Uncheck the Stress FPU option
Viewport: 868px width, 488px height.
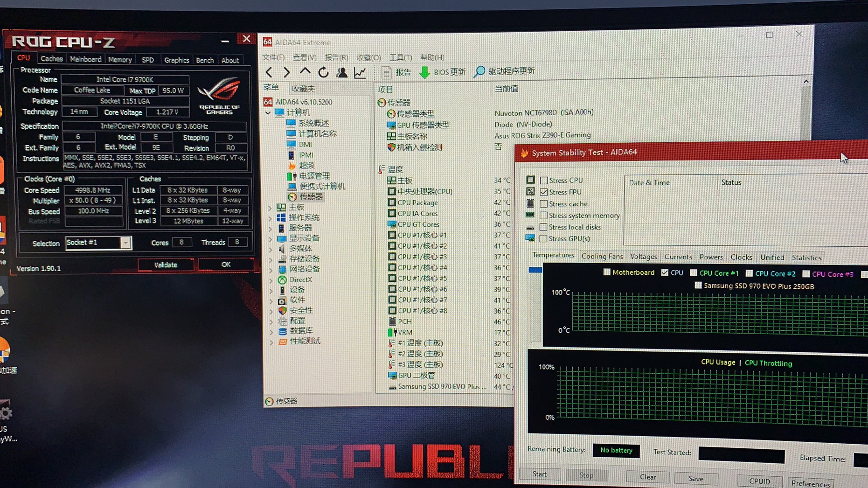click(x=545, y=192)
